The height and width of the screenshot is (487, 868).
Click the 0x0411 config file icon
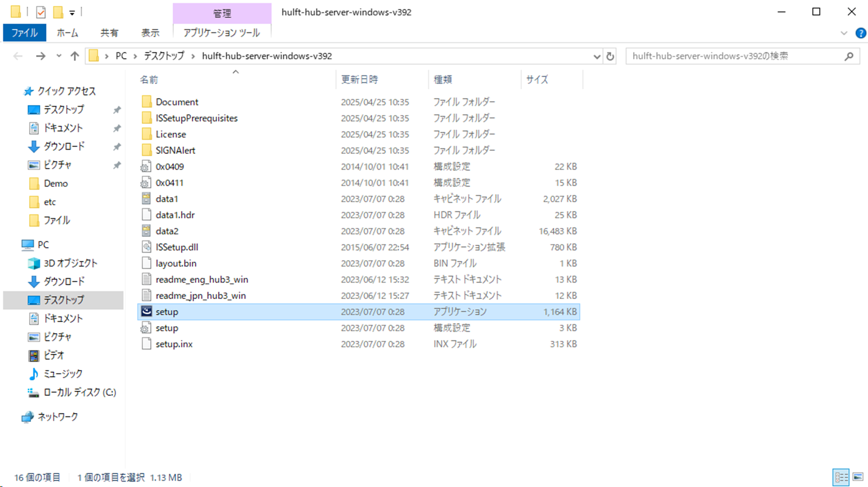click(146, 183)
